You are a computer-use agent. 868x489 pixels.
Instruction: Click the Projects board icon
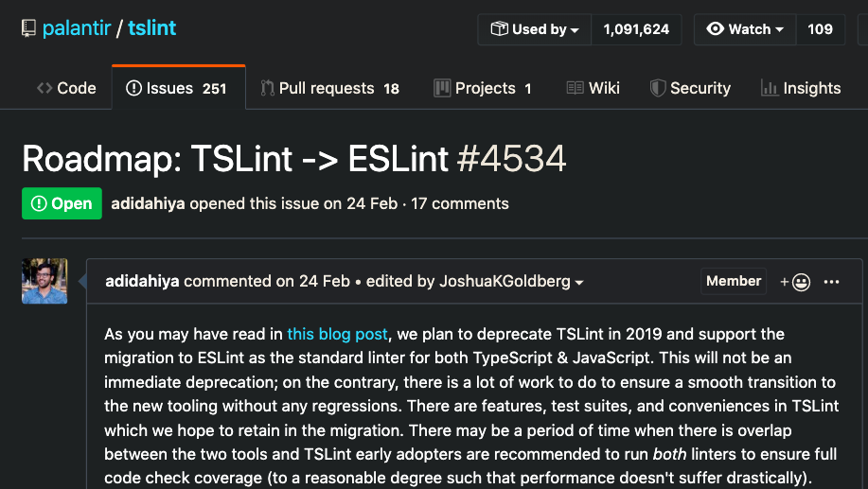click(x=442, y=88)
